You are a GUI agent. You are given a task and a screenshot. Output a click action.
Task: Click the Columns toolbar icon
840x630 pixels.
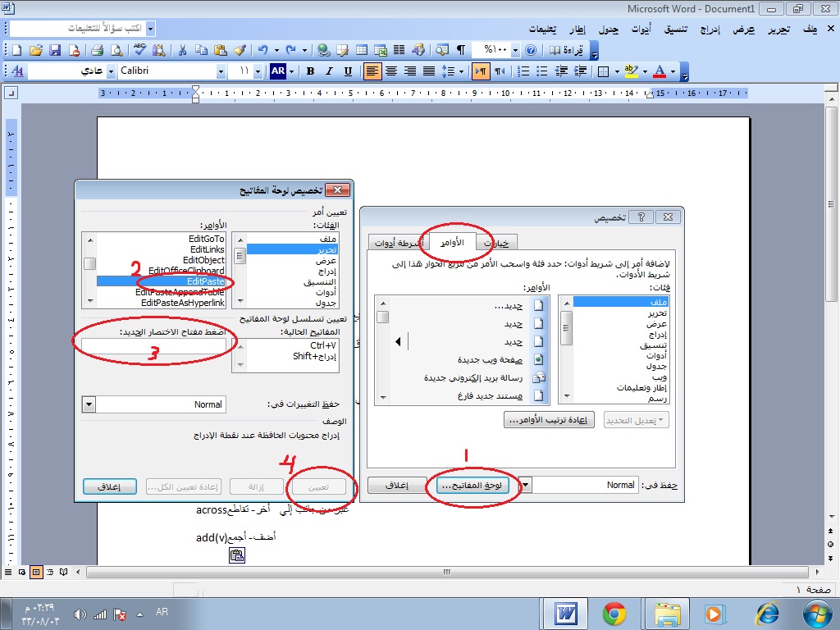399,50
